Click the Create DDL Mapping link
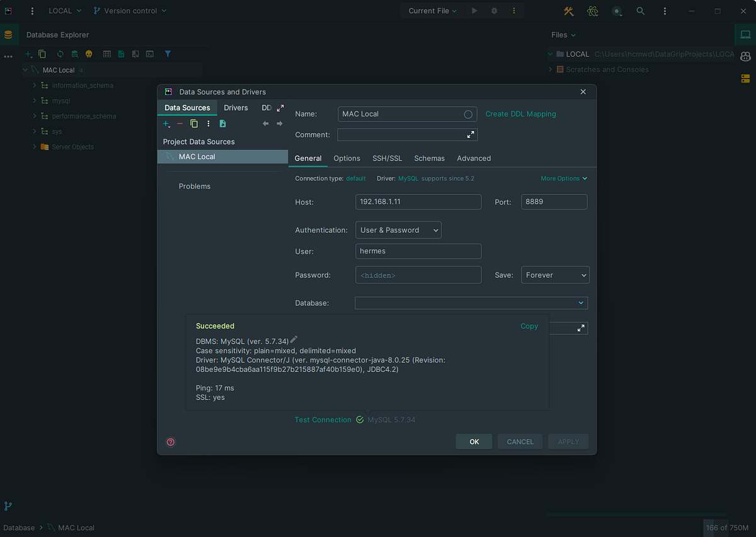This screenshot has width=756, height=537. (520, 114)
